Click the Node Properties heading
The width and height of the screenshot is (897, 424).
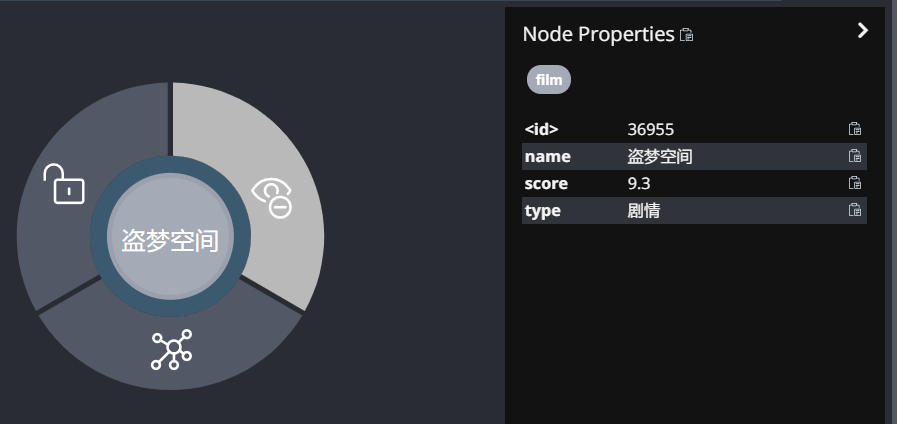(598, 34)
